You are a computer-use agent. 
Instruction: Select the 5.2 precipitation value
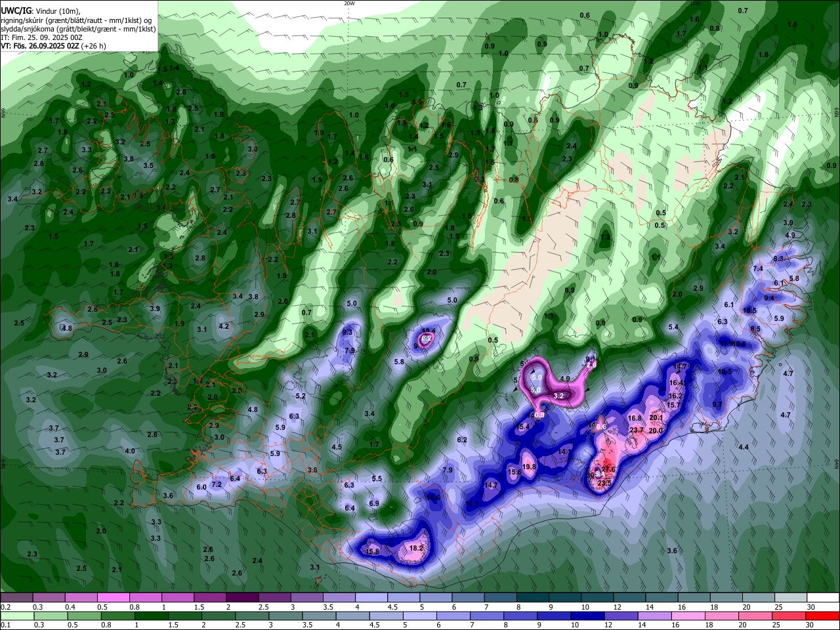(x=301, y=396)
